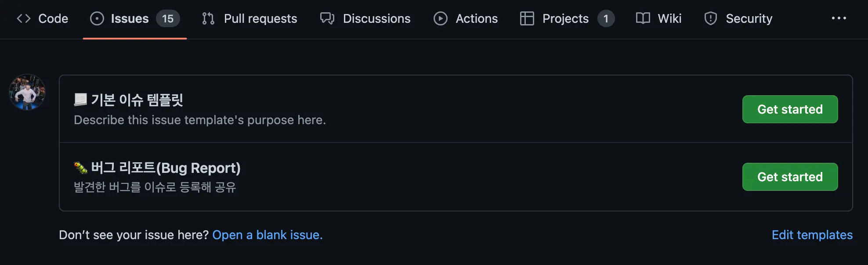Click the Code brackets icon
This screenshot has height=265, width=868.
click(x=24, y=18)
